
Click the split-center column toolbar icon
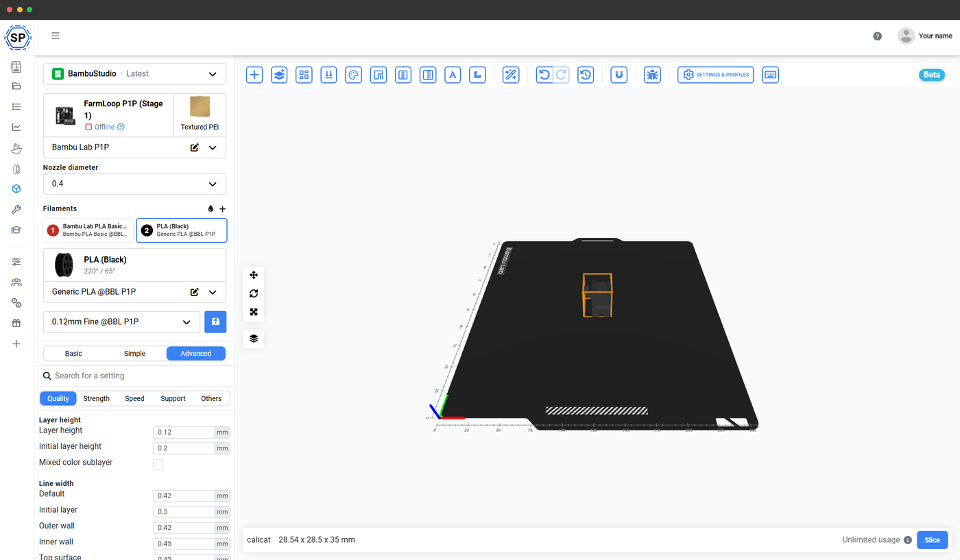tap(403, 75)
